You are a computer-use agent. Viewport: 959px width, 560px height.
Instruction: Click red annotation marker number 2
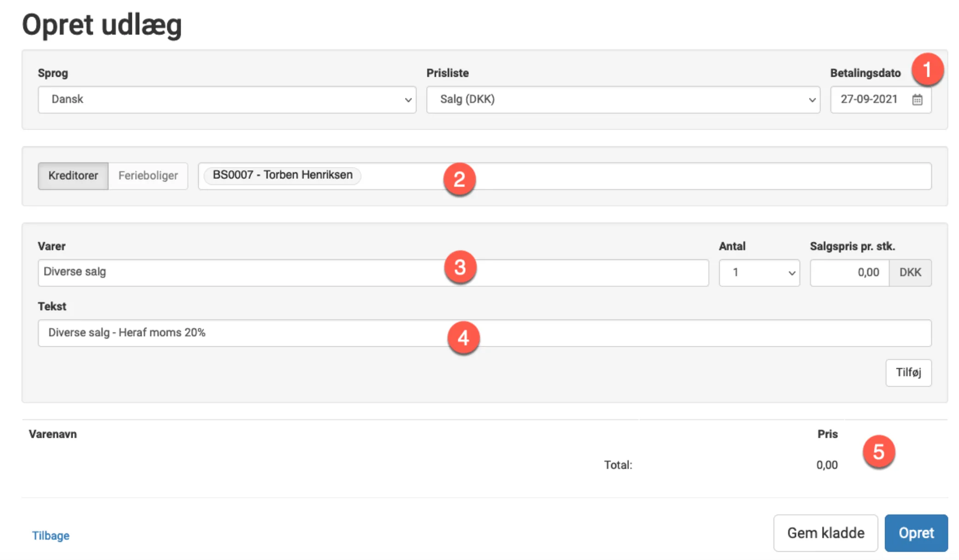[x=459, y=179]
